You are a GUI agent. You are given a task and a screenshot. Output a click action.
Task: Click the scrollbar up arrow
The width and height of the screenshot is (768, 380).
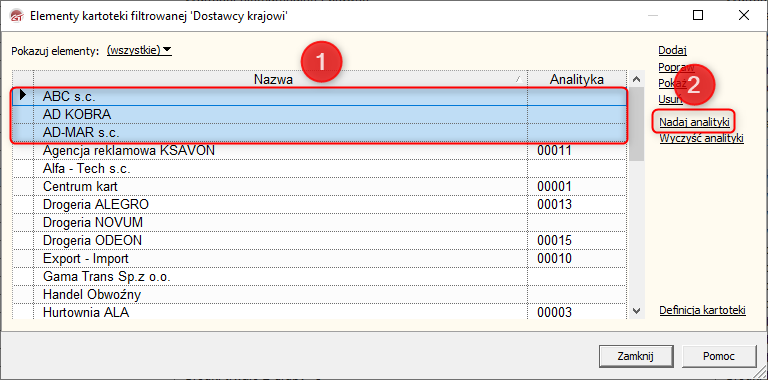click(636, 79)
